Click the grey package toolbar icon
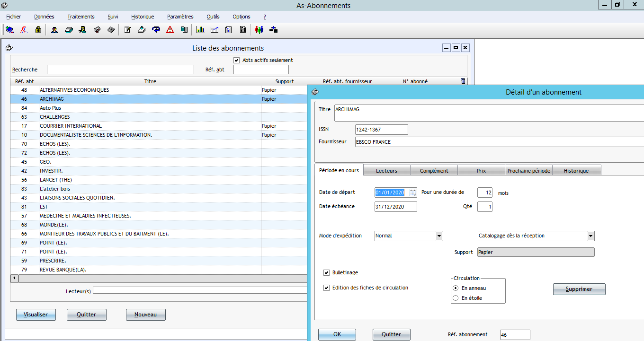The height and width of the screenshot is (341, 644). [111, 30]
